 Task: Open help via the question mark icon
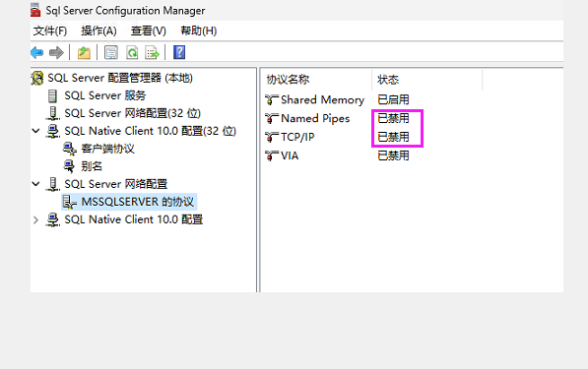tap(179, 52)
